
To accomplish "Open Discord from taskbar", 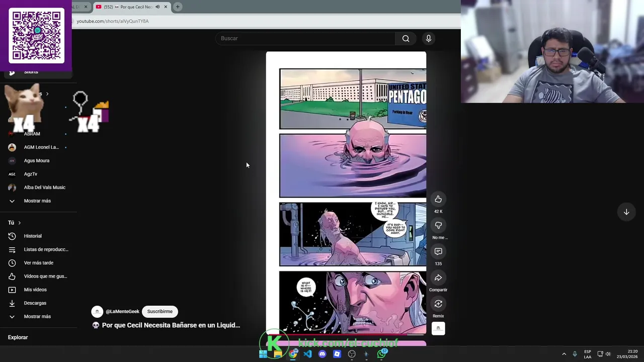I will (x=323, y=354).
